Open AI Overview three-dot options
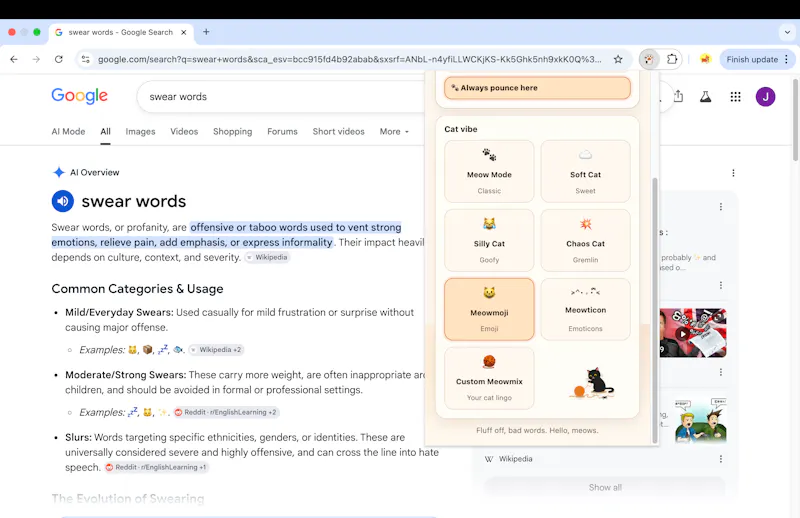 click(x=733, y=173)
